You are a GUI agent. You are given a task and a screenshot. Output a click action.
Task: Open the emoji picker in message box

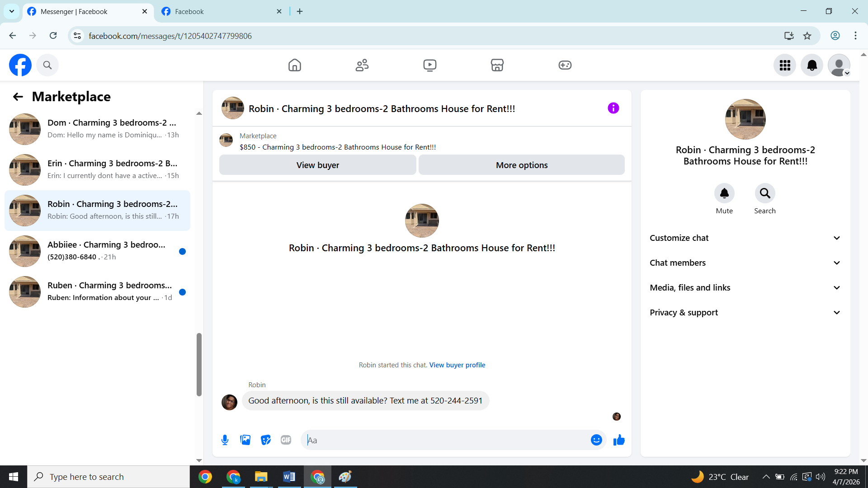(596, 440)
